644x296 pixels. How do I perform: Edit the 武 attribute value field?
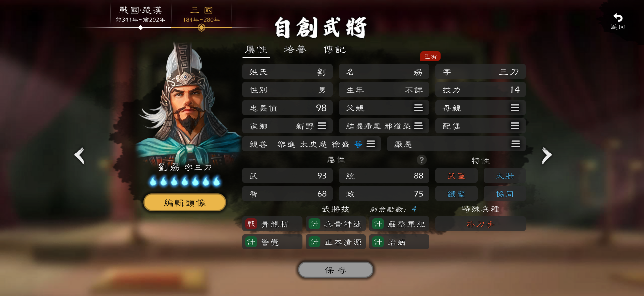(287, 176)
